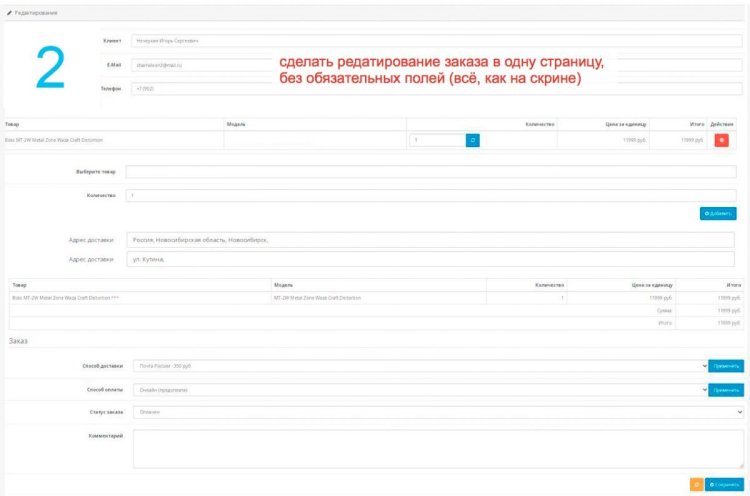Open the Способ доставки dropdown
Viewport: 750px width, 496px height.
click(420, 366)
